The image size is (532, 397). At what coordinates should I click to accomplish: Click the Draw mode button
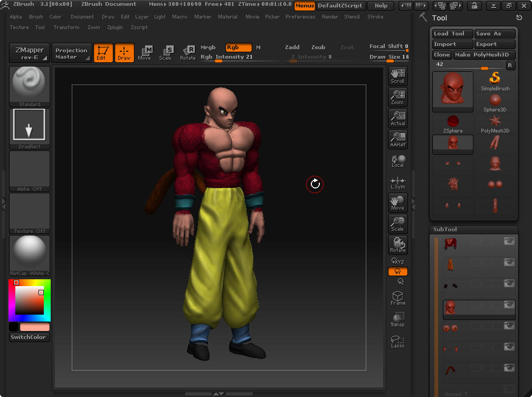pos(124,53)
